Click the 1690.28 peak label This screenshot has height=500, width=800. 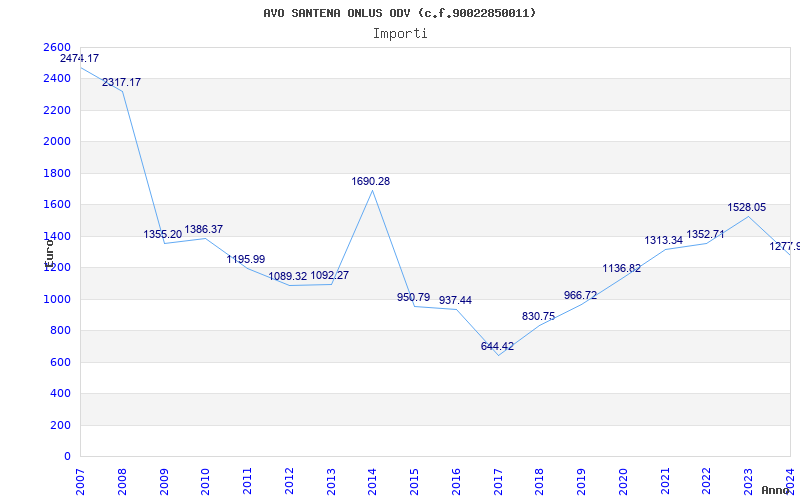(x=370, y=181)
